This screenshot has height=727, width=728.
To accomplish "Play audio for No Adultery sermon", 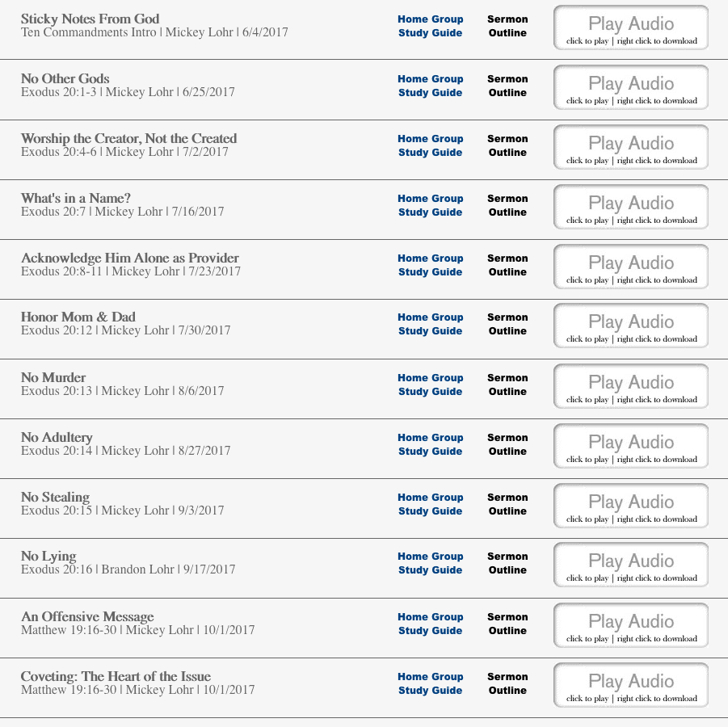I will coord(631,447).
